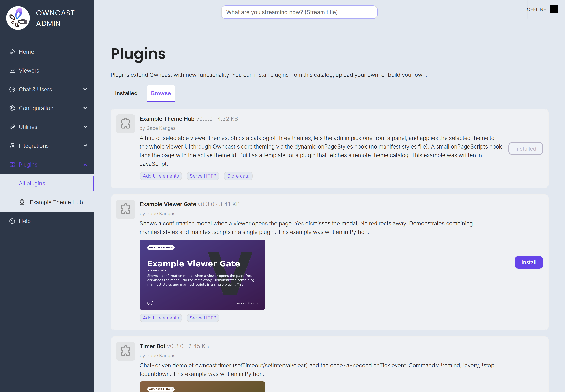The width and height of the screenshot is (565, 392).
Task: Click the Configuration gear icon
Action: [x=12, y=108]
